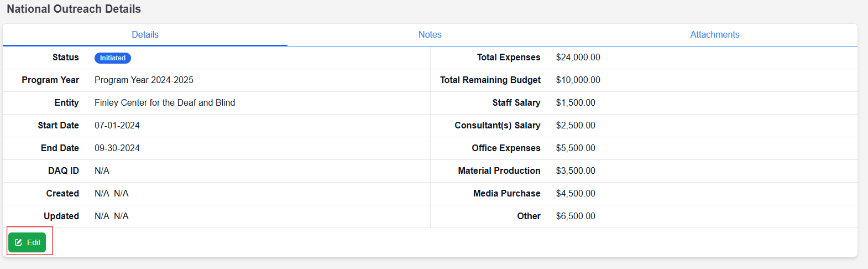This screenshot has width=868, height=269.
Task: Click the Office Expenses label
Action: [506, 148]
